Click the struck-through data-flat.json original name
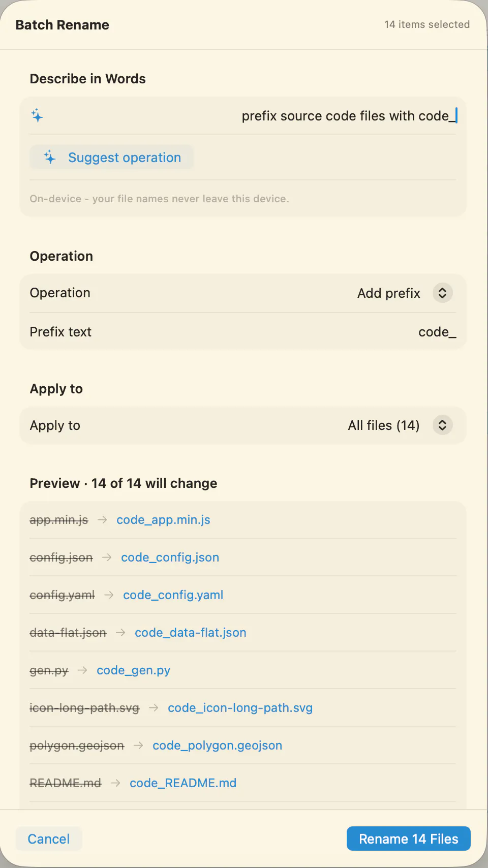The height and width of the screenshot is (868, 488). 68,633
